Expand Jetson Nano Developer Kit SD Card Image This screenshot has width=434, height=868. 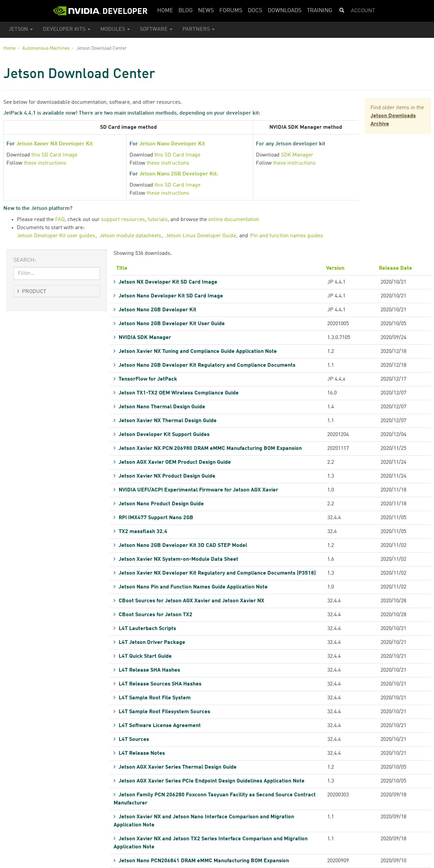coord(171,296)
